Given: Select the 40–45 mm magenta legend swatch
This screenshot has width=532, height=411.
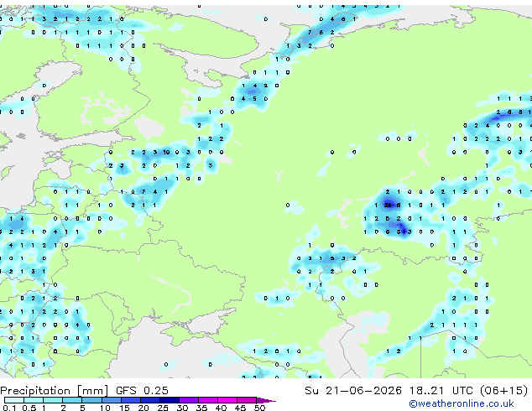Looking at the screenshot, I should tap(227, 400).
